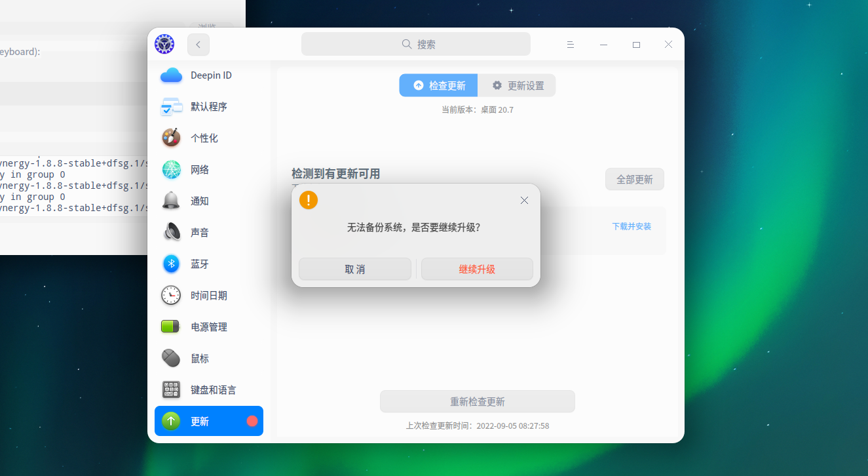Switch to the 更新设置 tab
Image resolution: width=868 pixels, height=476 pixels.
517,85
